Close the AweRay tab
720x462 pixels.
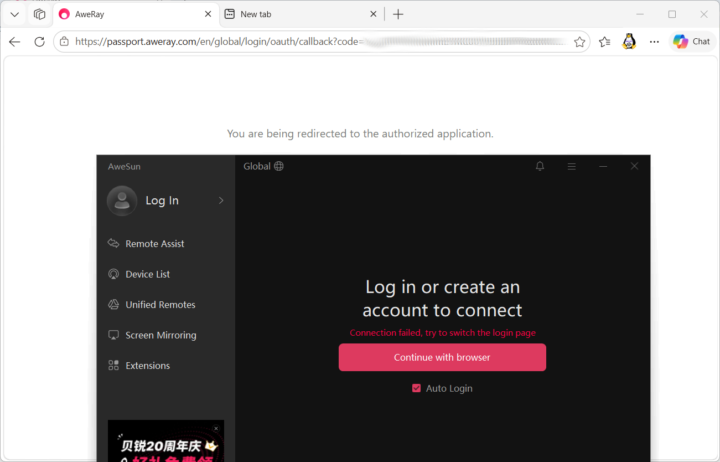point(208,14)
